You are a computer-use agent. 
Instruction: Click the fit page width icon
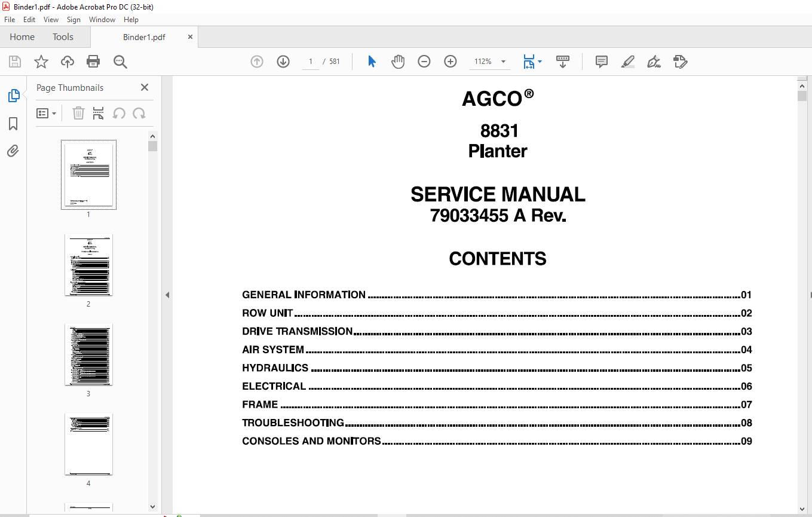[529, 62]
